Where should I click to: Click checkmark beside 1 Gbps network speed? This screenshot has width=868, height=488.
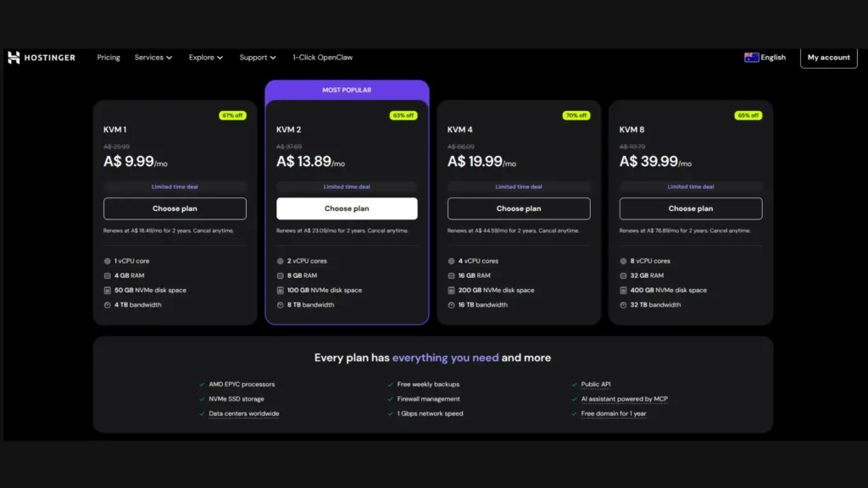(390, 413)
